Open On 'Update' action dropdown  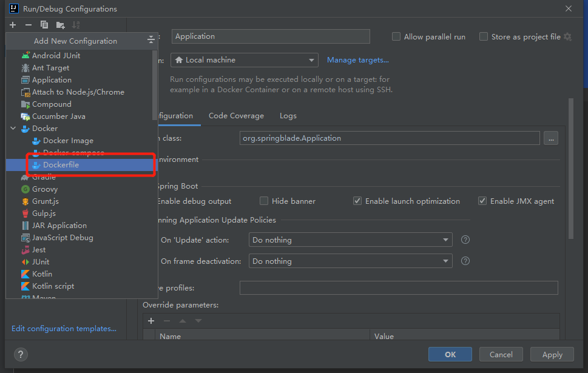[351, 240]
